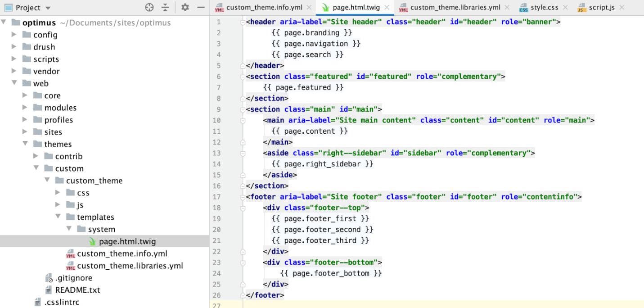Collapse the footer element fold region
This screenshot has height=308, width=644.
tap(242, 196)
